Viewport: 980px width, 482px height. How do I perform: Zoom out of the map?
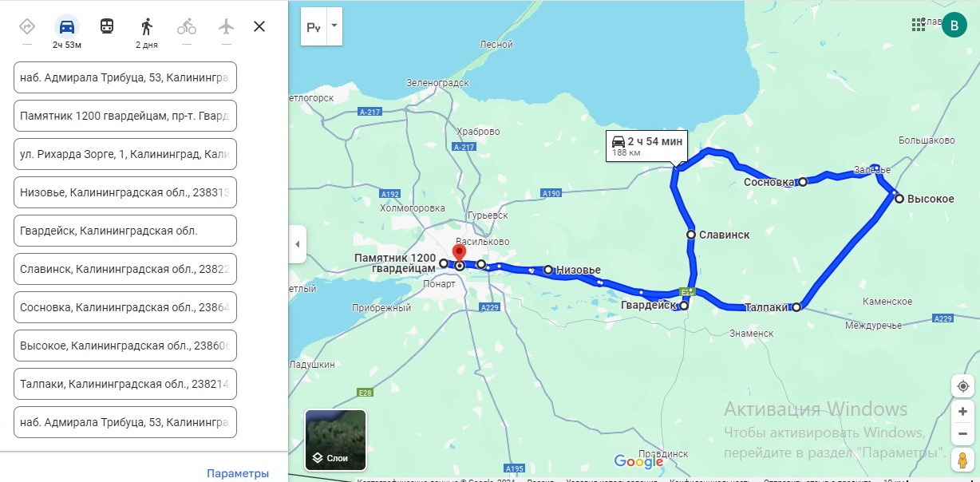click(x=963, y=434)
